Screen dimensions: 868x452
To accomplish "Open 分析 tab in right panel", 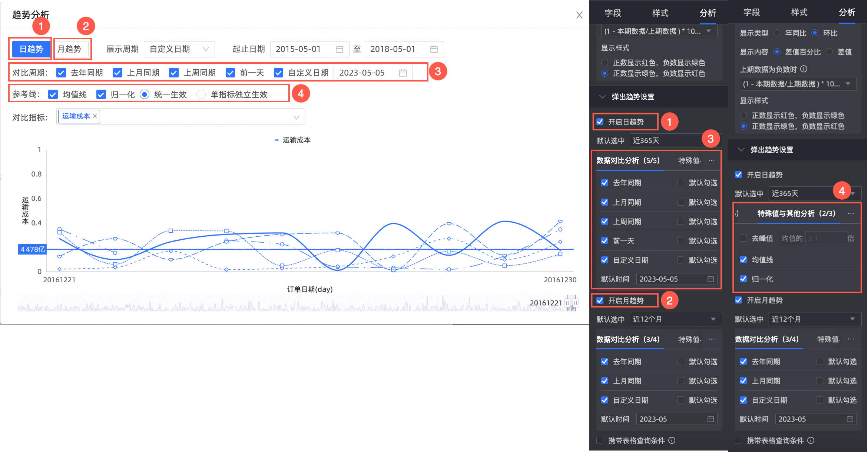I will [x=847, y=12].
